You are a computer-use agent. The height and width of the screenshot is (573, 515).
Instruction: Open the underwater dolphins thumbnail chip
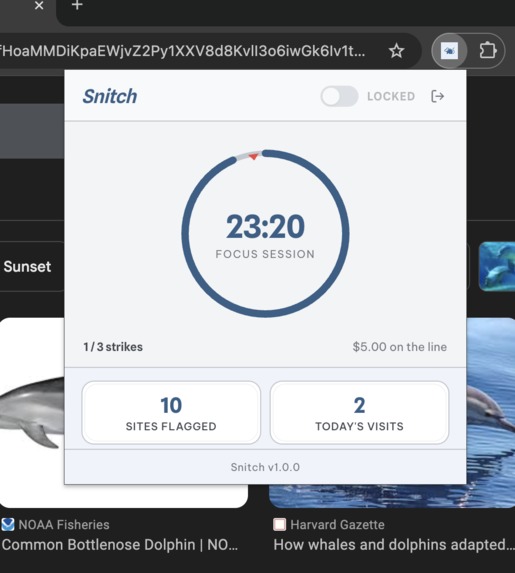(x=497, y=266)
